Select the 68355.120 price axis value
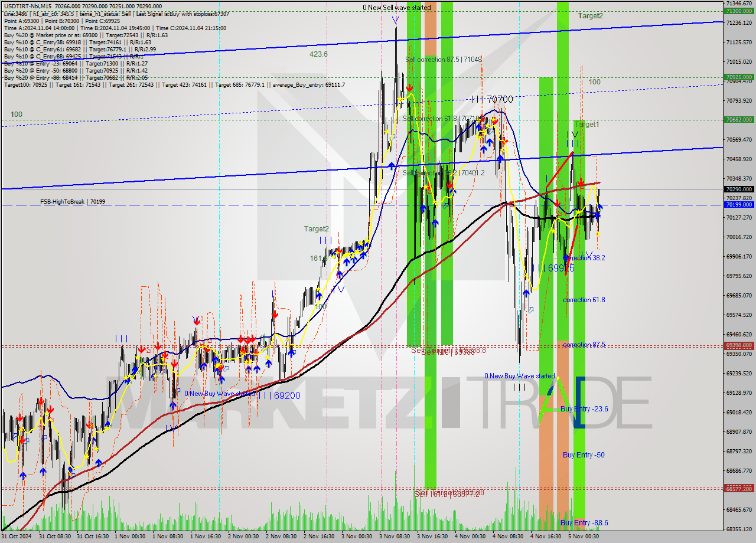This screenshot has height=543, width=756. 739,529
